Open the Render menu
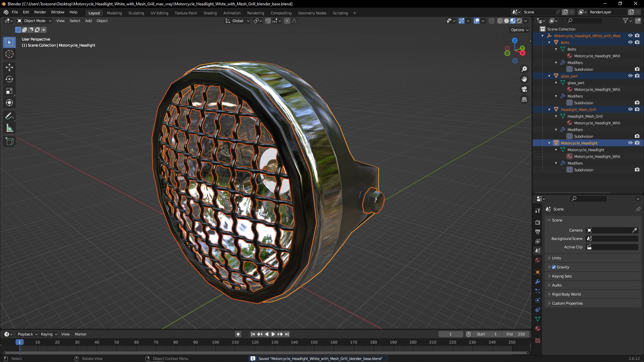 point(40,12)
